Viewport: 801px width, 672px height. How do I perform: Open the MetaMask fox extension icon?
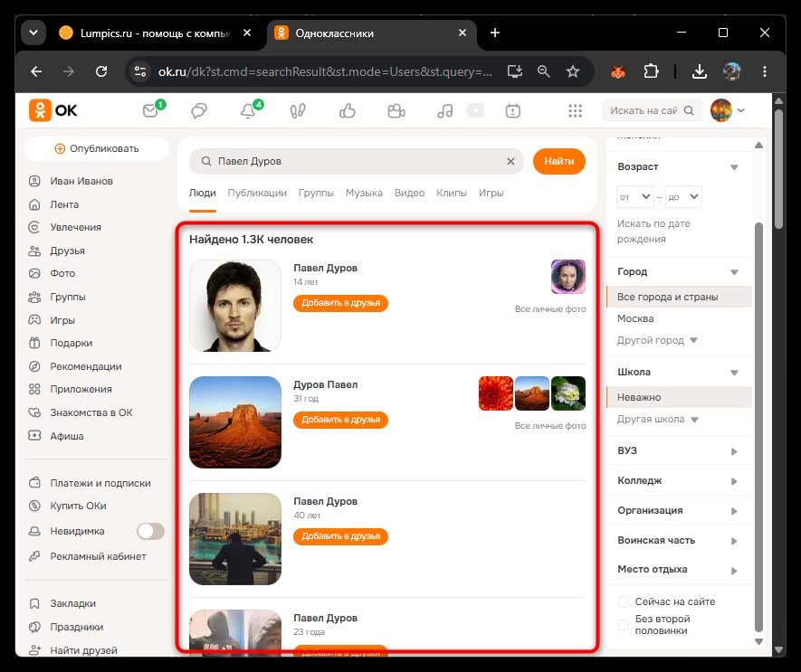coord(618,71)
